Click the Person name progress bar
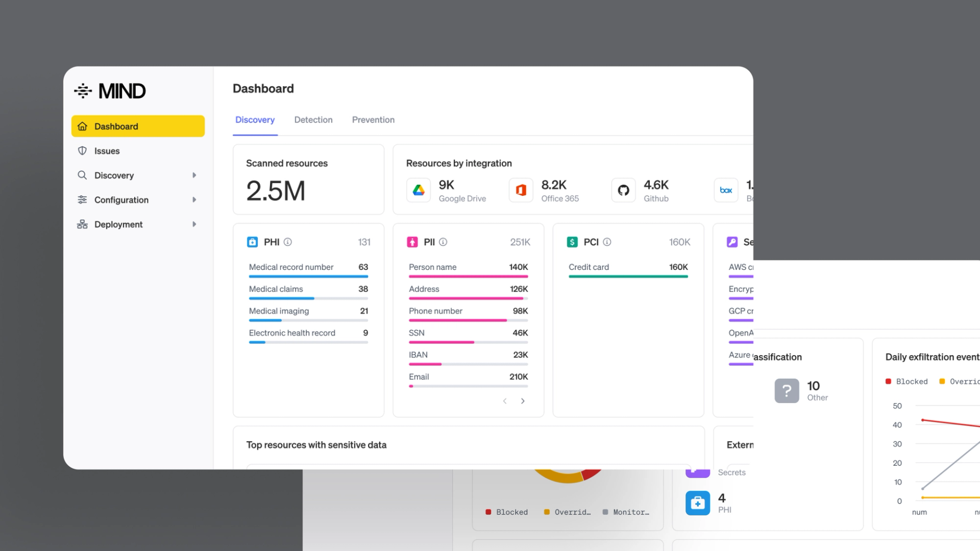This screenshot has width=980, height=551. coord(468,277)
